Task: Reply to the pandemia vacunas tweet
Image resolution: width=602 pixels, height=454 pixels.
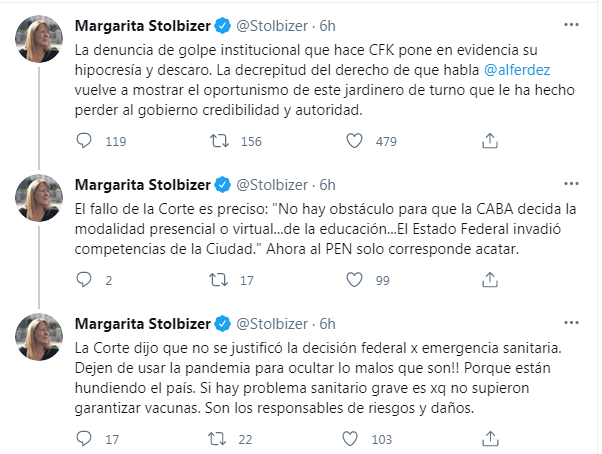Action: [x=84, y=439]
